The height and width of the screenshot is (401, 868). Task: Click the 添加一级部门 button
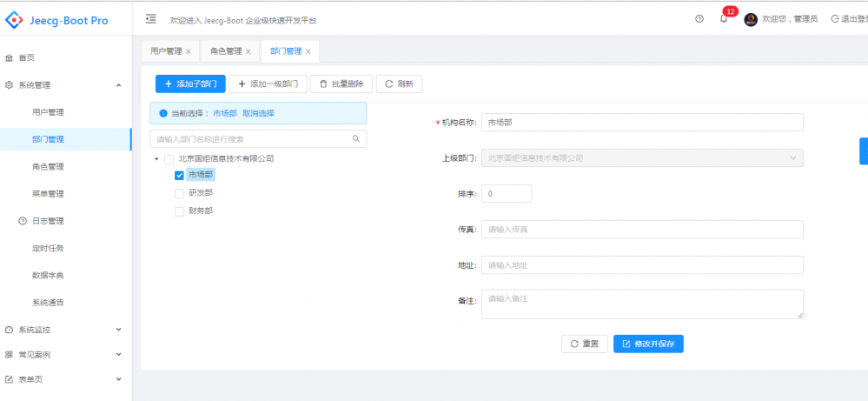coord(268,84)
